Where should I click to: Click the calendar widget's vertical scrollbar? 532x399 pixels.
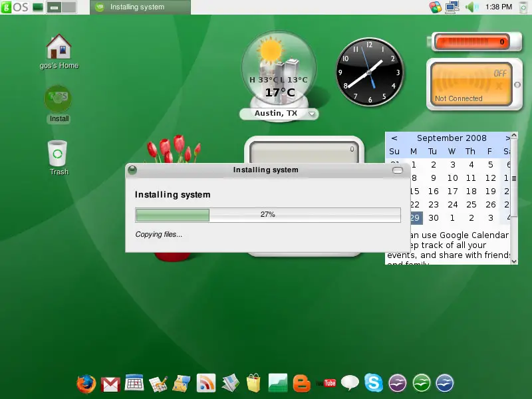(514, 199)
